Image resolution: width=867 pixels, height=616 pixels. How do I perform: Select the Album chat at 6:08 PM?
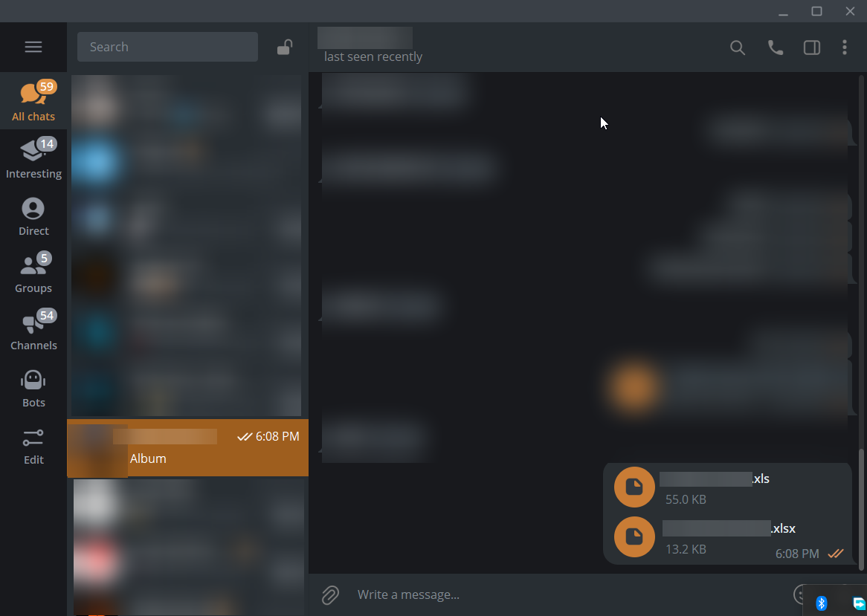tap(188, 447)
